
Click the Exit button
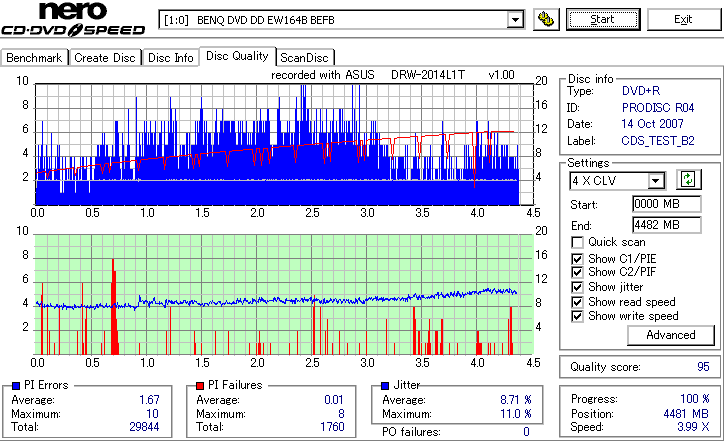(x=683, y=19)
